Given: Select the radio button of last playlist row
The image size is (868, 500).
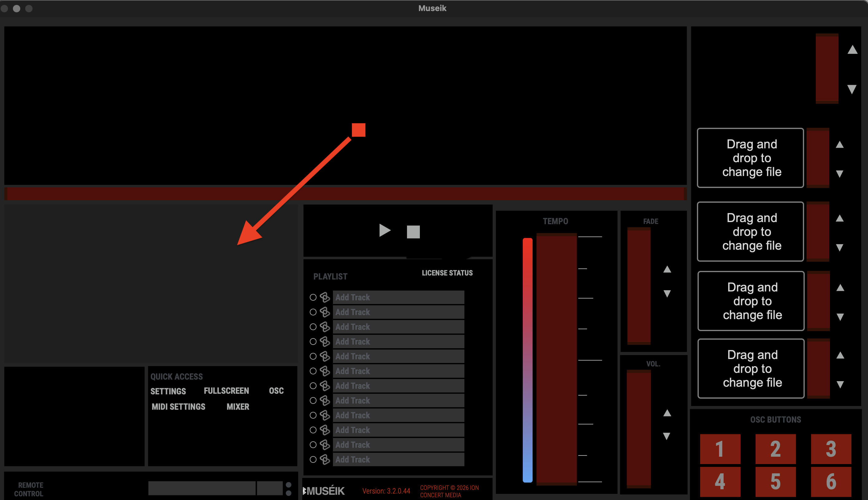Looking at the screenshot, I should [313, 460].
